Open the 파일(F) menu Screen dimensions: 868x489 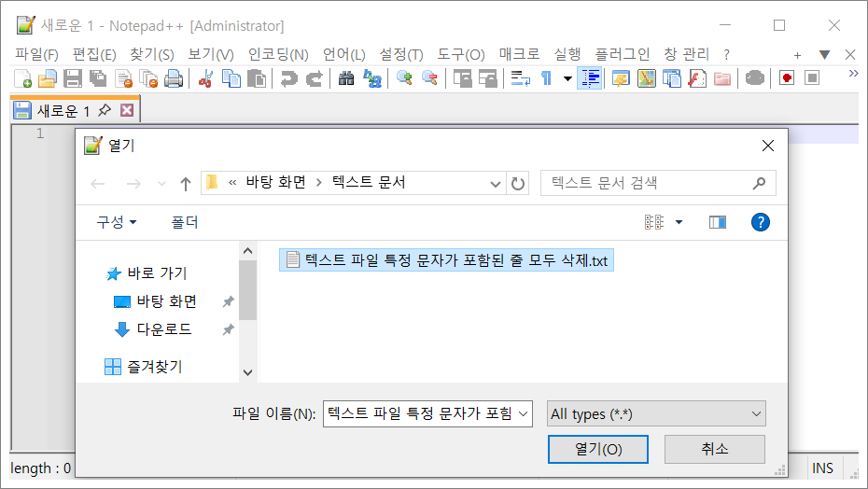pos(36,54)
